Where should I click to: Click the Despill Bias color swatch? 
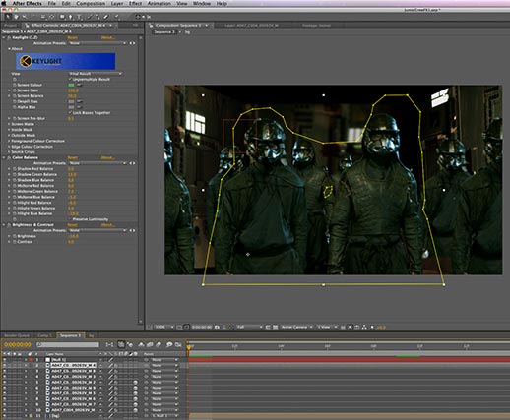coord(71,101)
